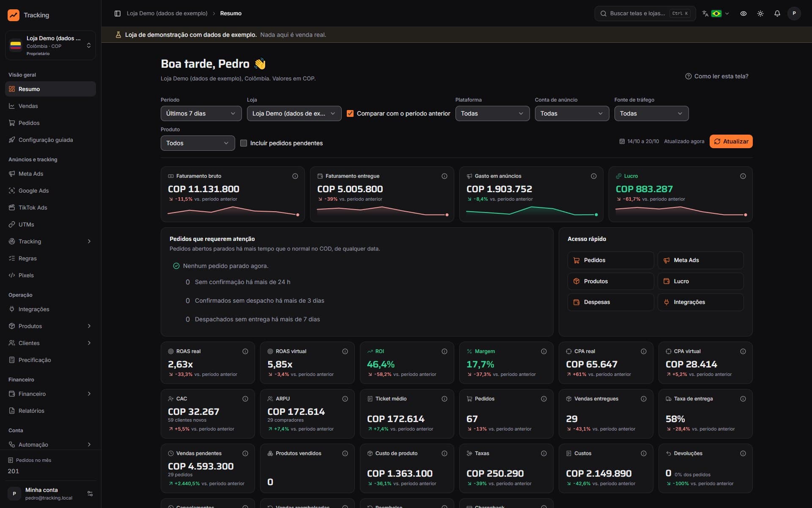Open info icon on Faturamento bruto card
The height and width of the screenshot is (508, 812).
click(x=295, y=176)
